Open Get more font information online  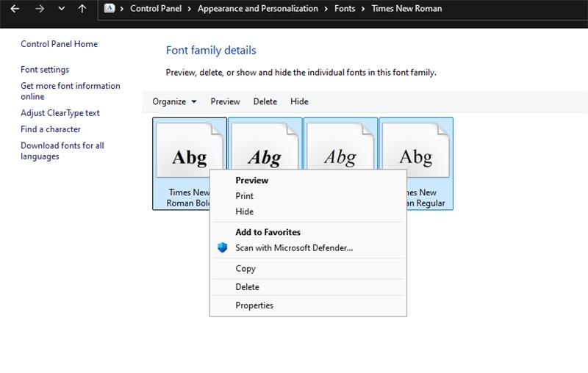(71, 91)
